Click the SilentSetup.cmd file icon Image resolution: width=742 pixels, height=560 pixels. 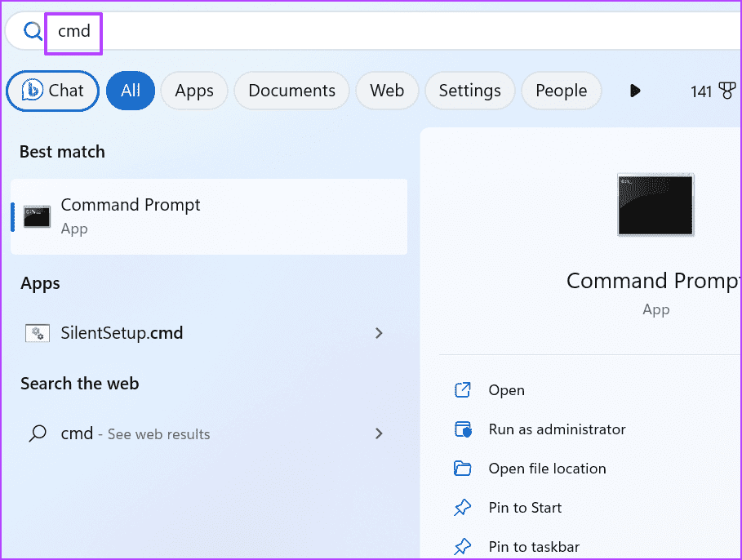[x=38, y=333]
